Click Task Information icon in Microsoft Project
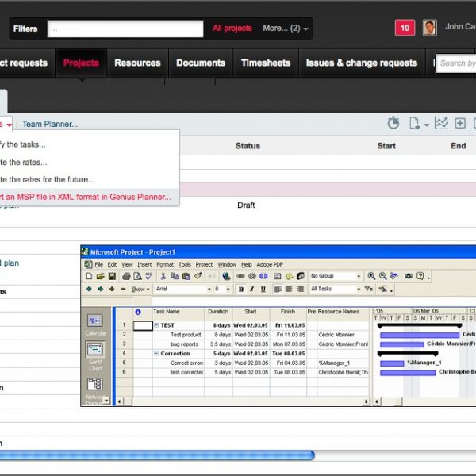Viewport: 476px width, 476px height. tap(278, 276)
